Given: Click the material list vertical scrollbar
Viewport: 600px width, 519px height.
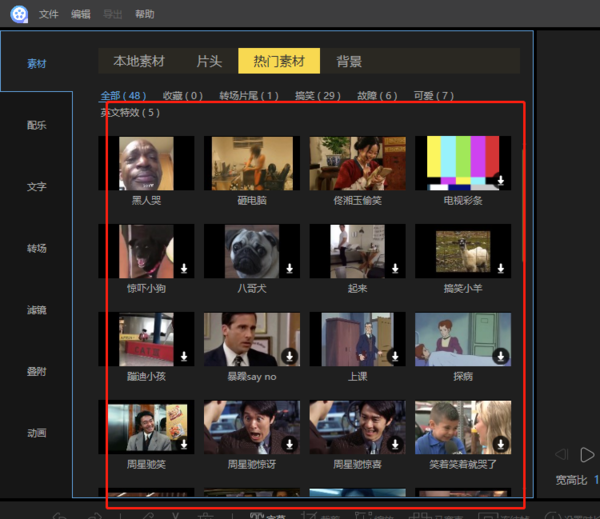Looking at the screenshot, I should pyautogui.click(x=522, y=200).
